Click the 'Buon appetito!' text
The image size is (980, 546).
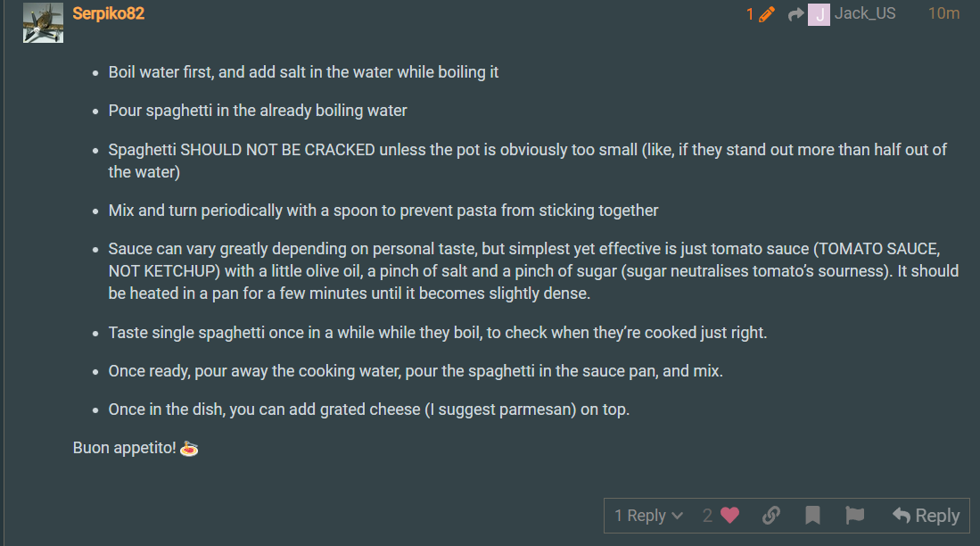pos(124,448)
